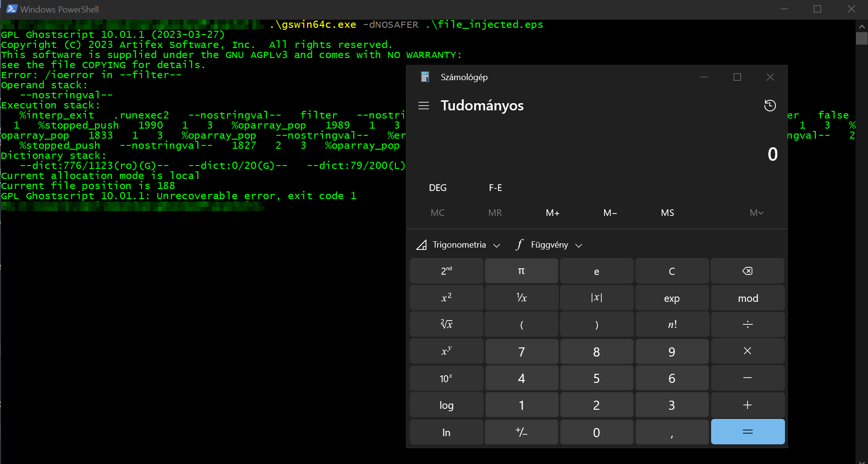Viewport: 868px width, 464px height.
Task: Click the e constant key
Action: pos(596,271)
